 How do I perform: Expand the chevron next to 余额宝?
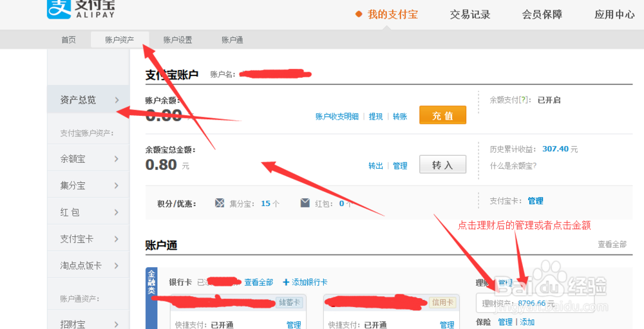117,158
